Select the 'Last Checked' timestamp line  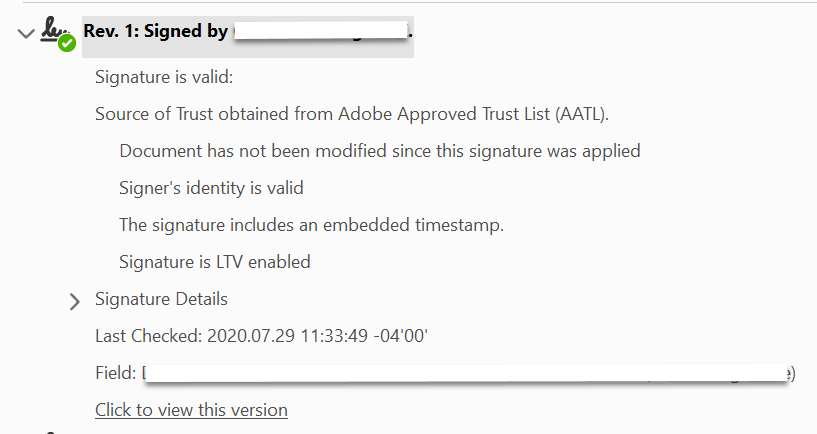pyautogui.click(x=261, y=336)
